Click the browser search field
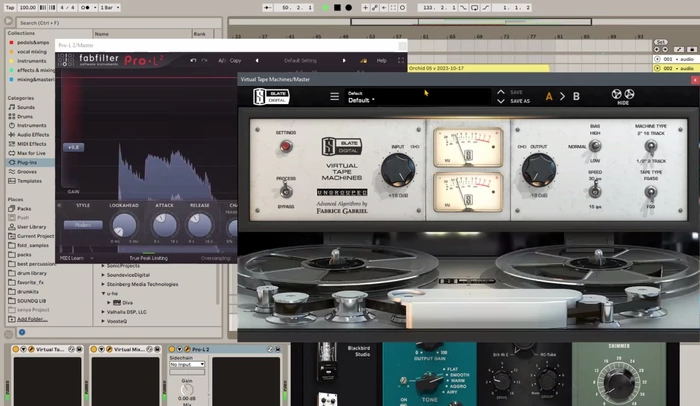This screenshot has height=406, width=700. (x=119, y=23)
